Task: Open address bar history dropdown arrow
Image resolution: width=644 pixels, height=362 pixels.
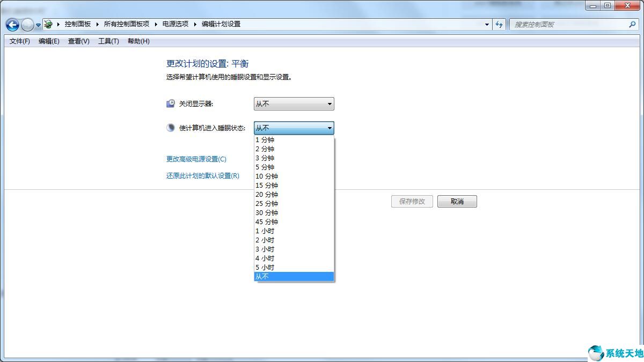Action: 487,24
